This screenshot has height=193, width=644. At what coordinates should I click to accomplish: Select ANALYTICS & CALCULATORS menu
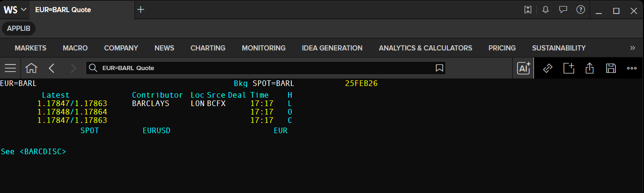(x=425, y=48)
